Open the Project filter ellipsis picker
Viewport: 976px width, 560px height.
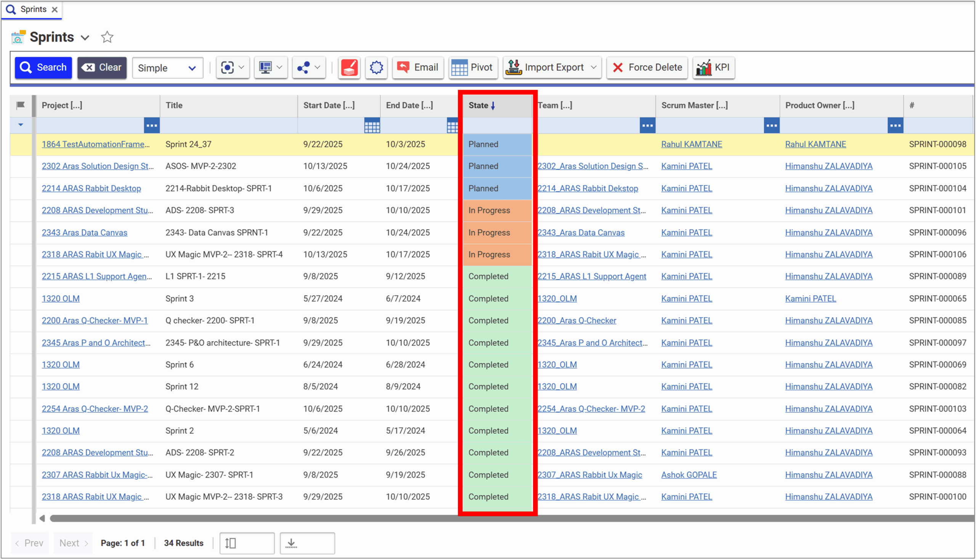tap(152, 125)
